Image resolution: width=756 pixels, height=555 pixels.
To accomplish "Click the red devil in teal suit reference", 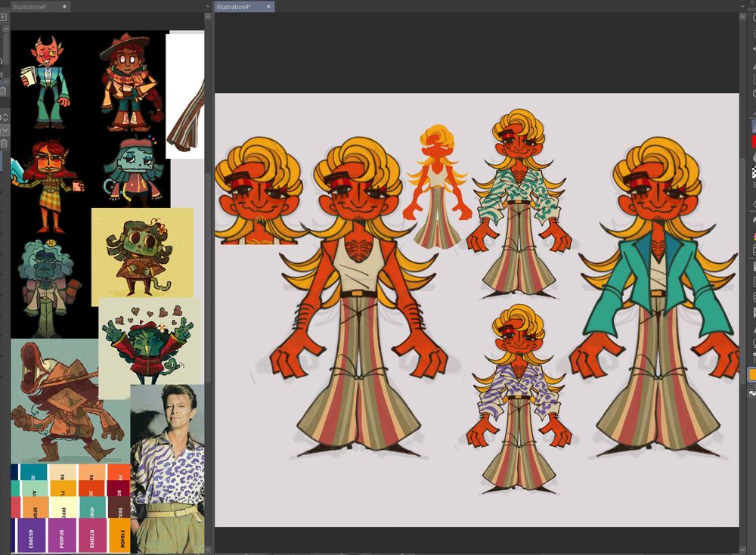I will pyautogui.click(x=46, y=82).
